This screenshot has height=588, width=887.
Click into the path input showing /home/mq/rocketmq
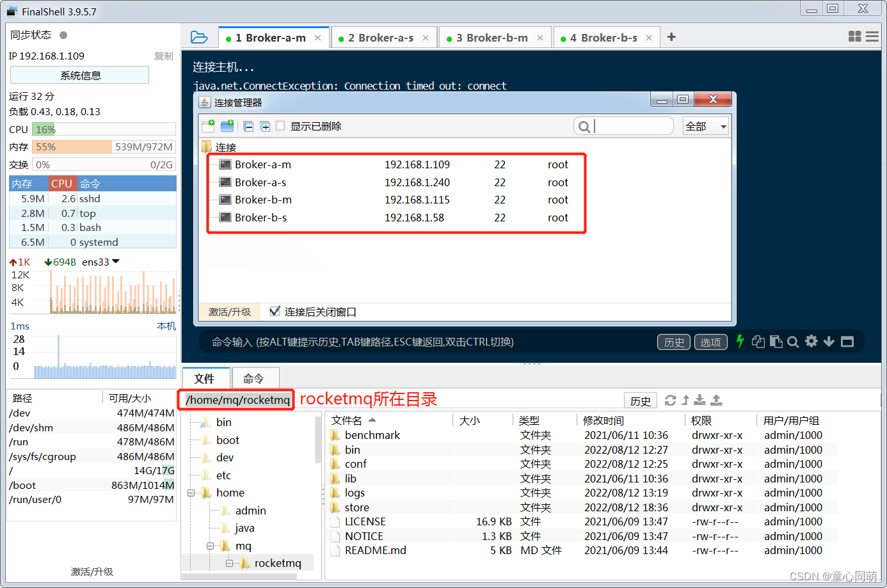pos(236,400)
